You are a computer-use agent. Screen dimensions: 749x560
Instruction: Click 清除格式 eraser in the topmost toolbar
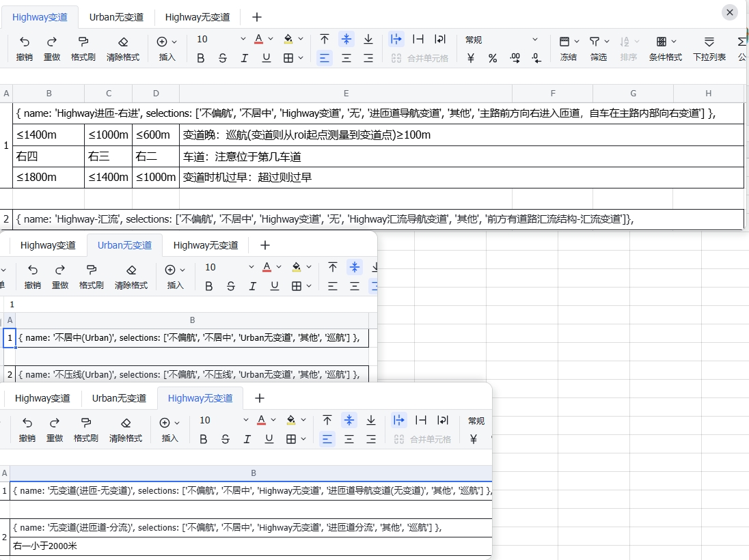coord(123,42)
